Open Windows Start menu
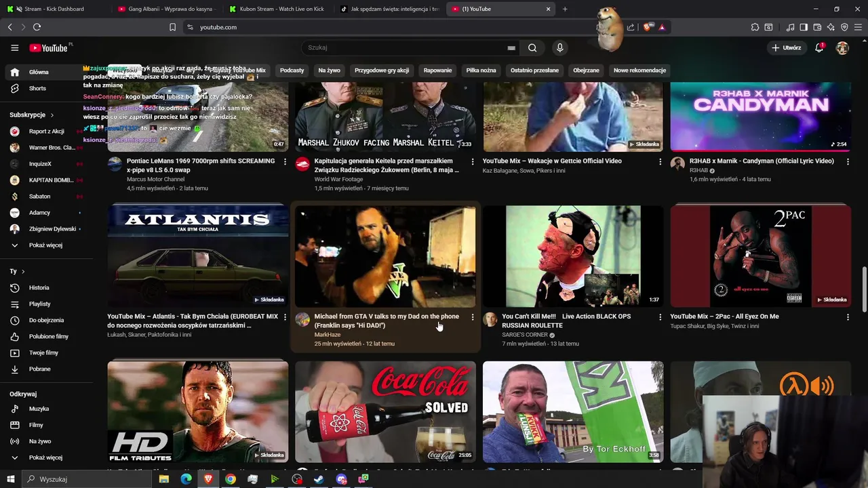 [10, 479]
